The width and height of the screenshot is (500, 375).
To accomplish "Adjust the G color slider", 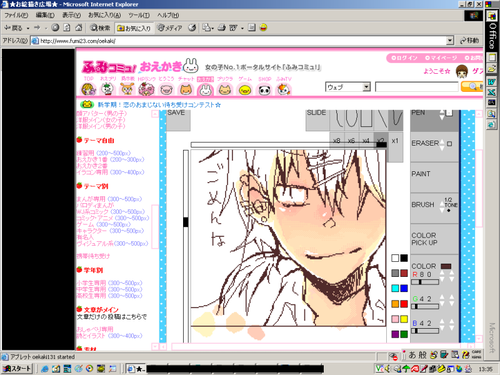I will coord(425,306).
